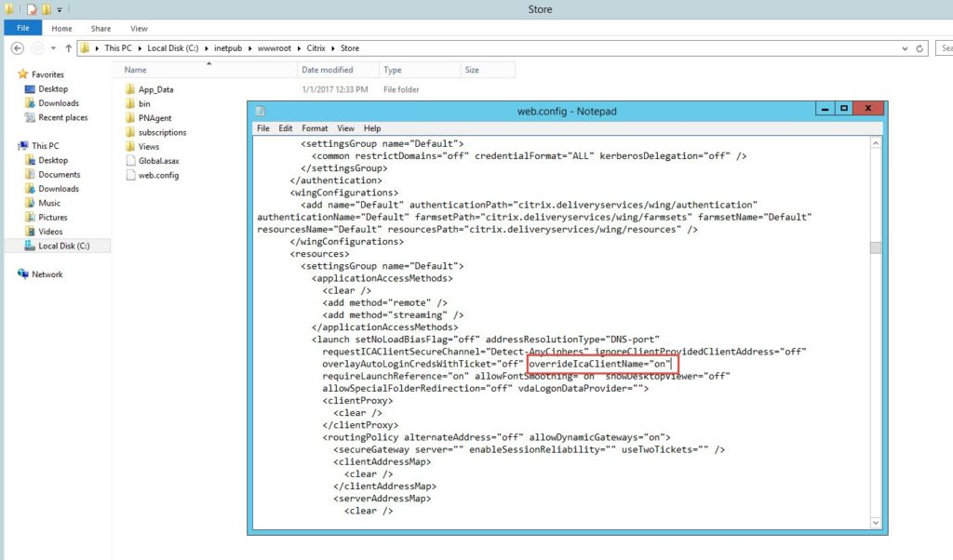Sort by Date modified column
Image resolution: width=953 pixels, height=560 pixels.
[327, 70]
